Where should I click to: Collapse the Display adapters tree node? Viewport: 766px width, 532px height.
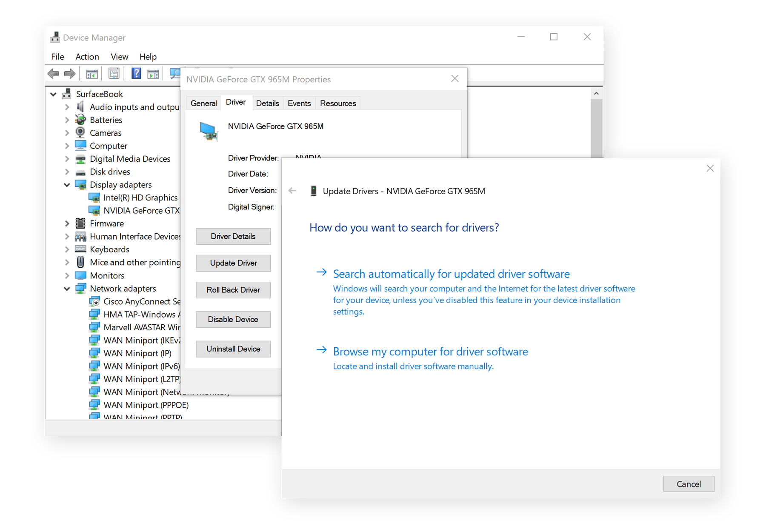click(x=67, y=185)
